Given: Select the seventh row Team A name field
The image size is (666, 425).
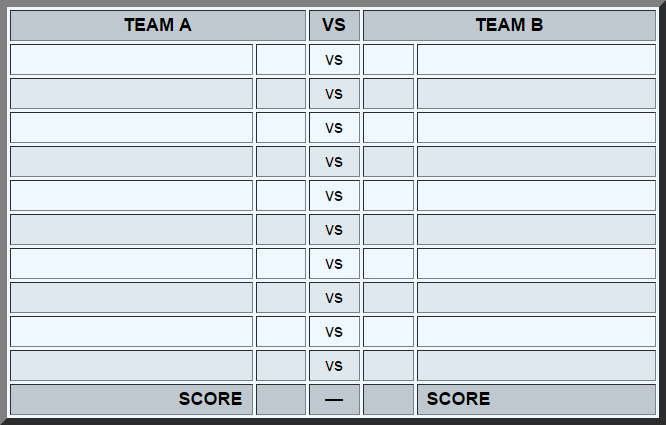Looking at the screenshot, I should tap(131, 263).
